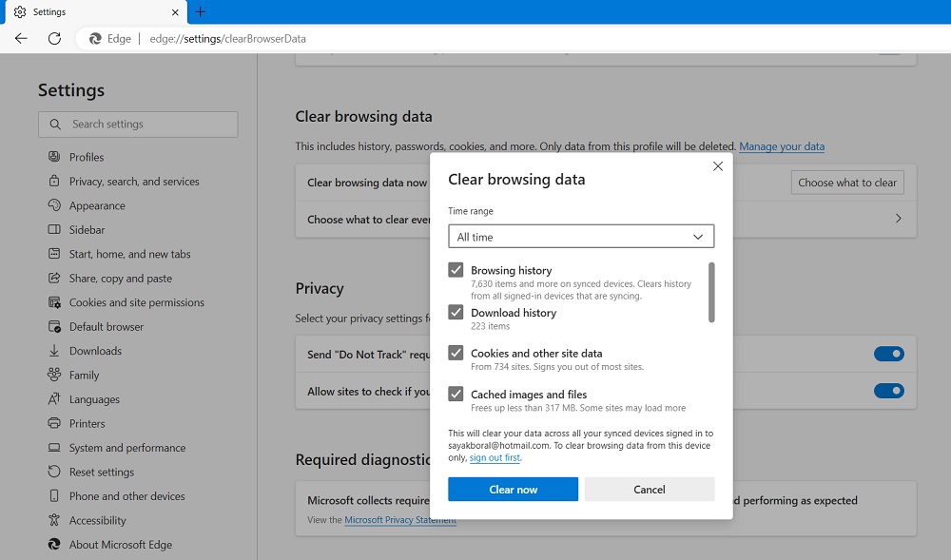Click the Clear now button
The height and width of the screenshot is (560, 951).
tap(513, 489)
